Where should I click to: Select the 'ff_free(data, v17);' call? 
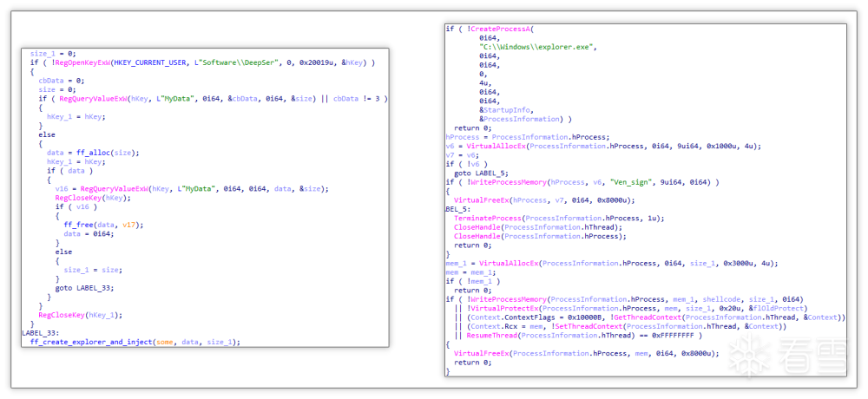pyautogui.click(x=103, y=225)
